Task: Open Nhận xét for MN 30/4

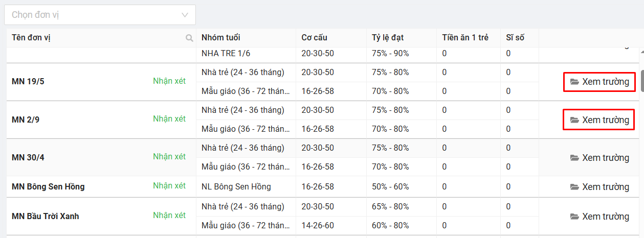Action: coord(169,156)
